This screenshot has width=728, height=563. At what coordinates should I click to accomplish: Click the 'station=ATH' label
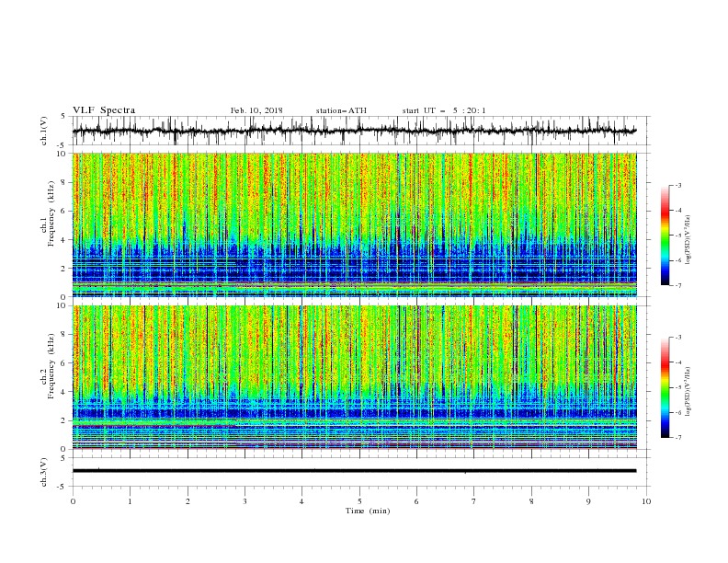click(x=341, y=110)
